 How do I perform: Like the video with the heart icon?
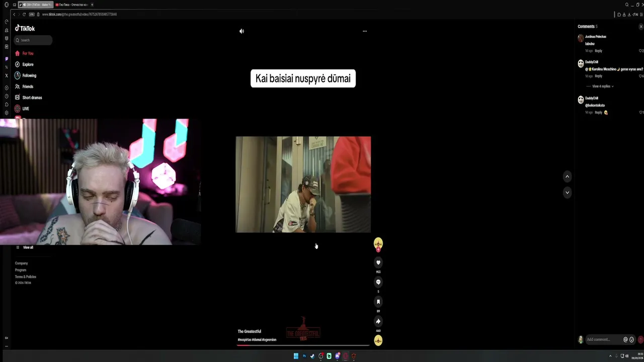click(378, 262)
